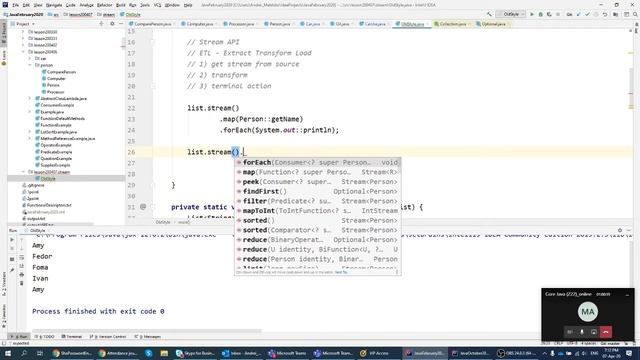Viewport: 640px width, 360px height.
Task: Click the Search Everywhere magnifier icon
Action: coord(635,14)
